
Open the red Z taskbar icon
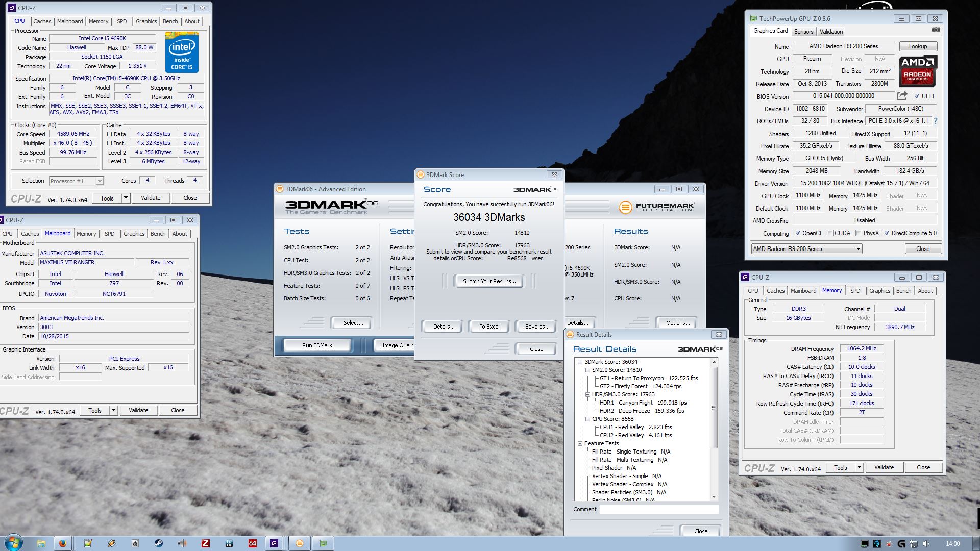(x=206, y=543)
